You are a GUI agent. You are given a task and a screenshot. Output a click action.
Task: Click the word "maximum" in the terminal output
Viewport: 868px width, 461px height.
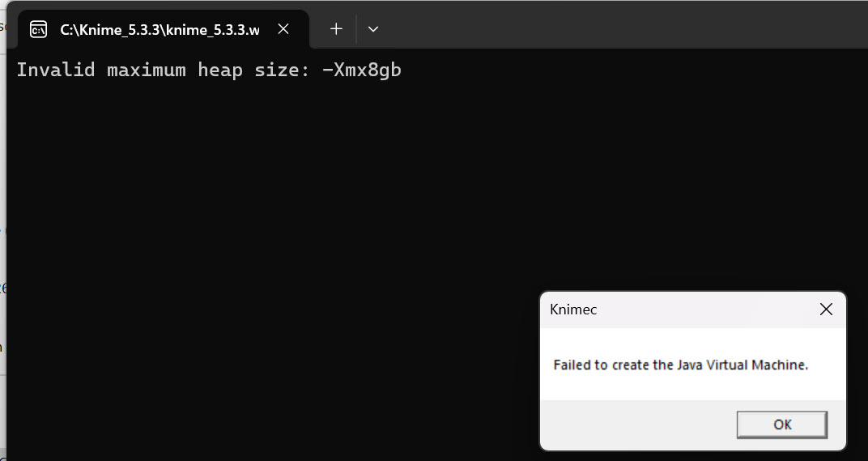[x=147, y=70]
